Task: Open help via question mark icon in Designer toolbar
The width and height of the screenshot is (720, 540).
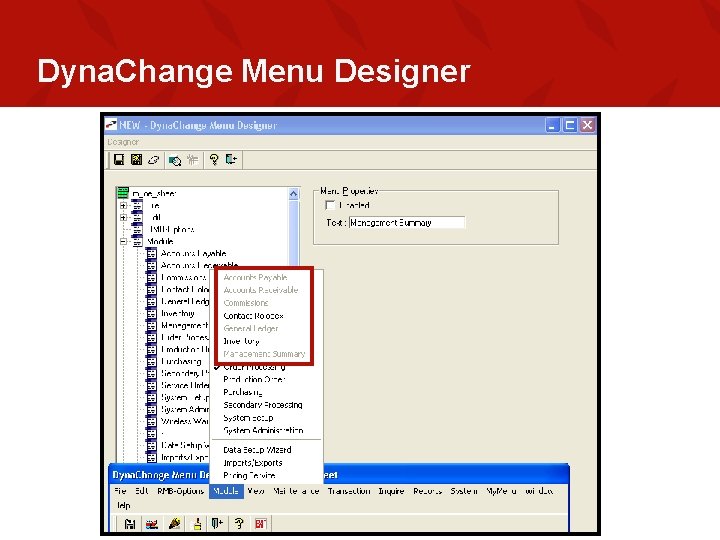Action: point(214,159)
